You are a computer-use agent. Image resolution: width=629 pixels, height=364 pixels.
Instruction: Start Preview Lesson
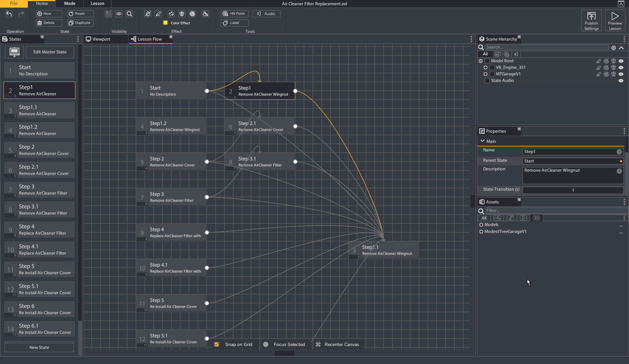point(615,21)
